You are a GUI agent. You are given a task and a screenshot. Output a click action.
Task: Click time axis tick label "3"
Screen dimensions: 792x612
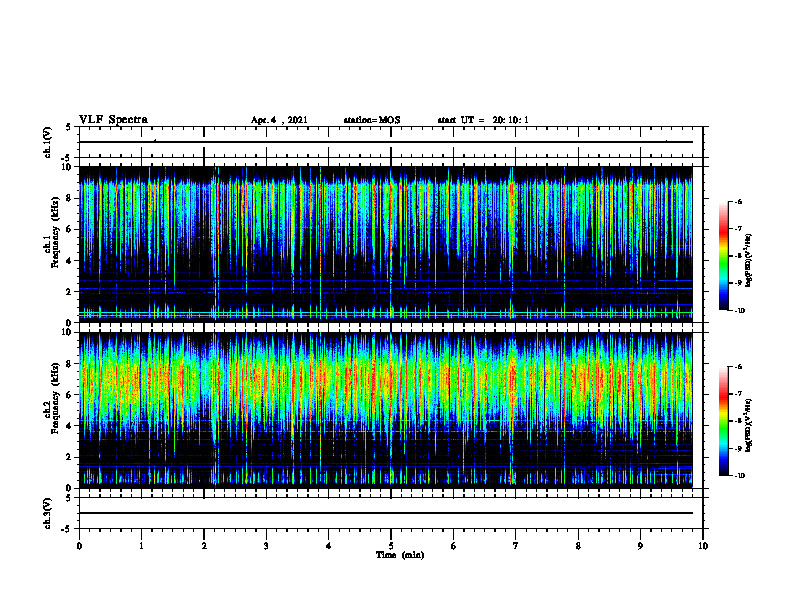coord(266,546)
